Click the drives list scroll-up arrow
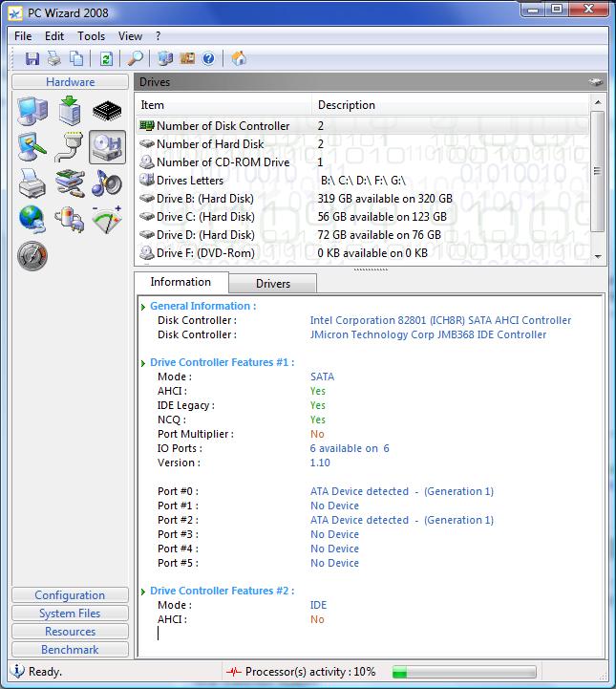The width and height of the screenshot is (616, 689). [x=598, y=102]
